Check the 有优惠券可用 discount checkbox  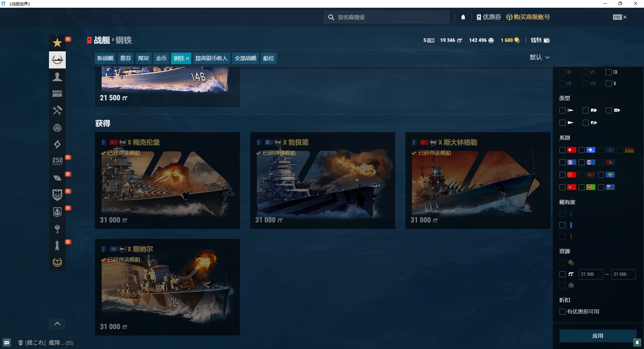562,312
